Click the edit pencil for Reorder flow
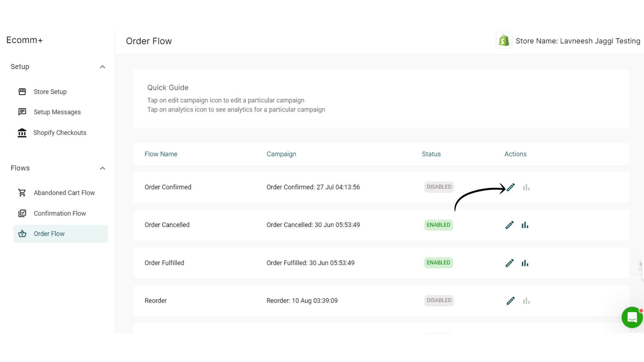The image size is (644, 362). (x=510, y=301)
